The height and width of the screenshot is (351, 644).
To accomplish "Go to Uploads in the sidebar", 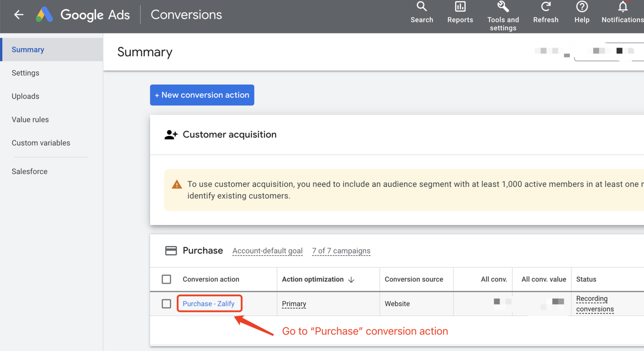I will point(25,96).
